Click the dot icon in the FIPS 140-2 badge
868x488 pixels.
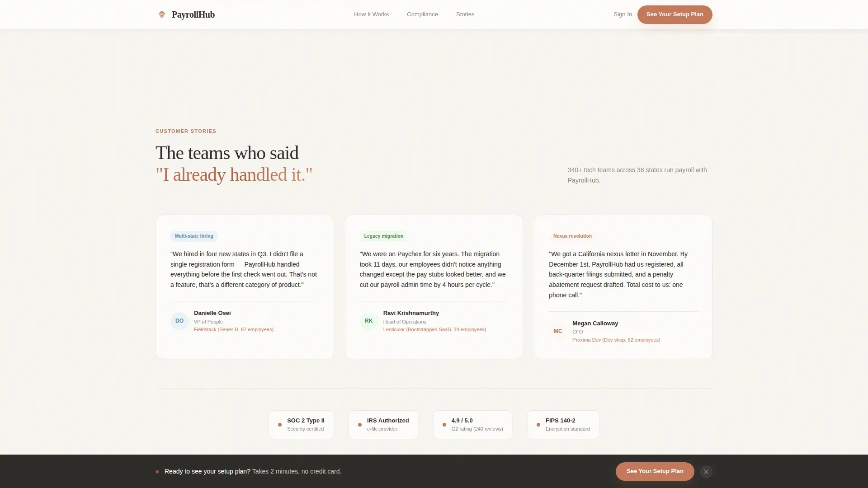pyautogui.click(x=538, y=425)
